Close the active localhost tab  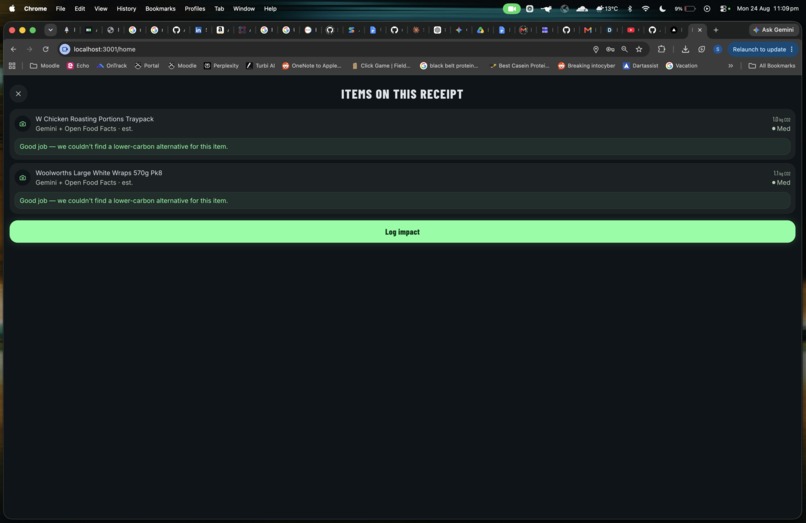click(700, 30)
